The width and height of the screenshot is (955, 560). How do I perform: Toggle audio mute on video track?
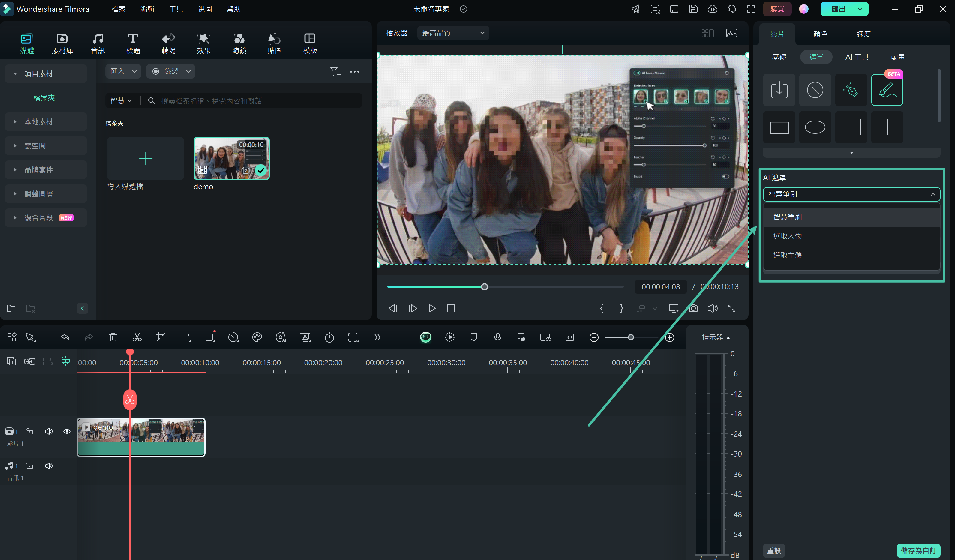49,431
